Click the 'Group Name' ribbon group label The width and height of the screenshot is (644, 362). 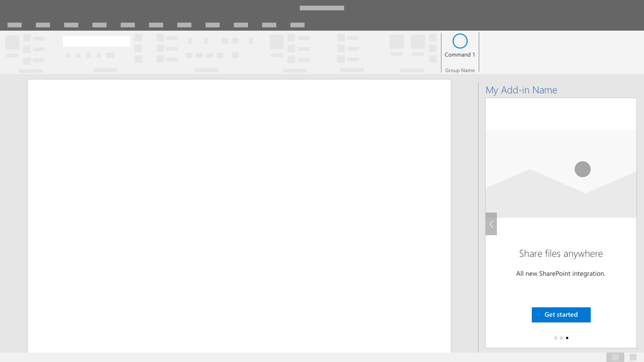click(x=460, y=70)
